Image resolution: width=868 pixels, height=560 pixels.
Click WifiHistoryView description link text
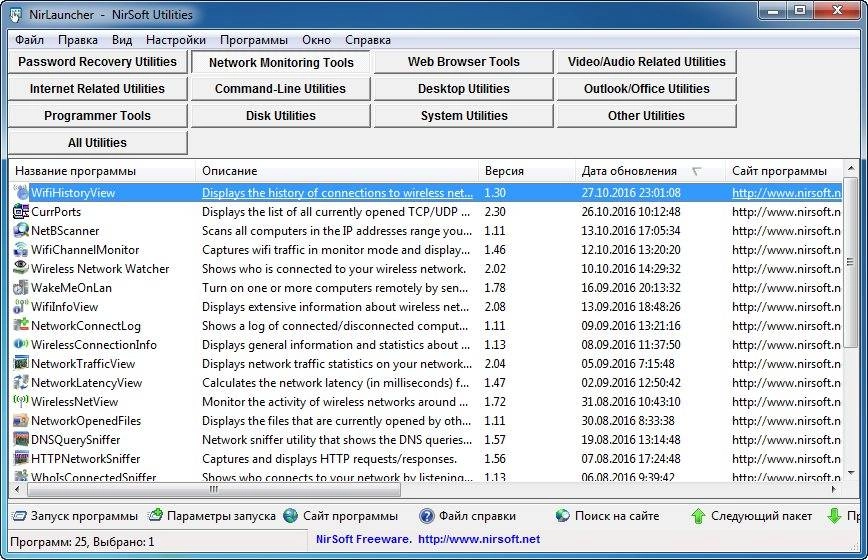point(337,193)
